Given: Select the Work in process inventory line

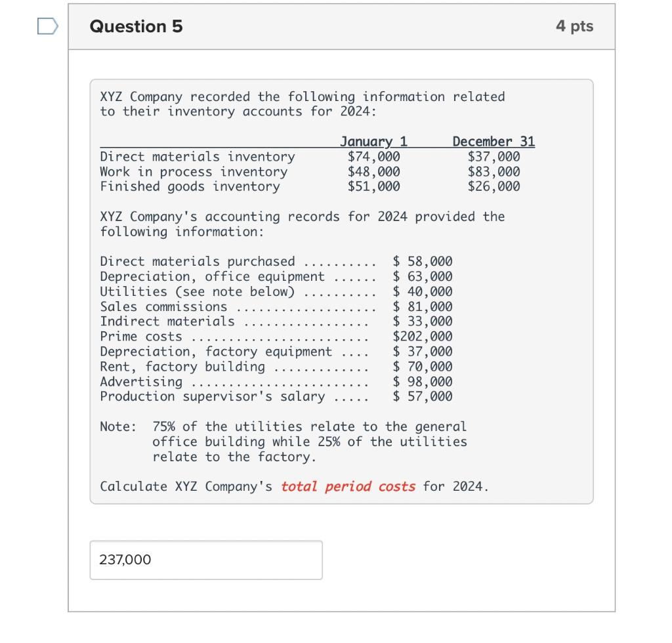Looking at the screenshot, I should point(193,171).
